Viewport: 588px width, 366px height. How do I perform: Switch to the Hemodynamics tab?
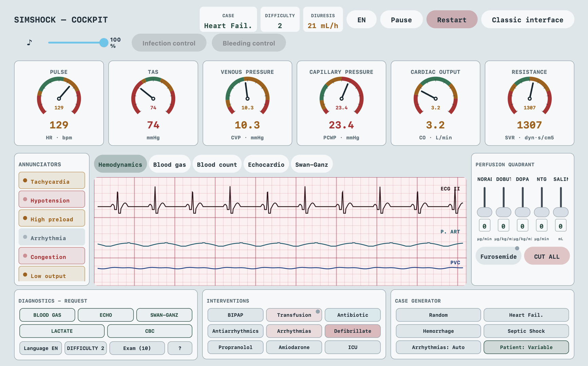click(120, 164)
